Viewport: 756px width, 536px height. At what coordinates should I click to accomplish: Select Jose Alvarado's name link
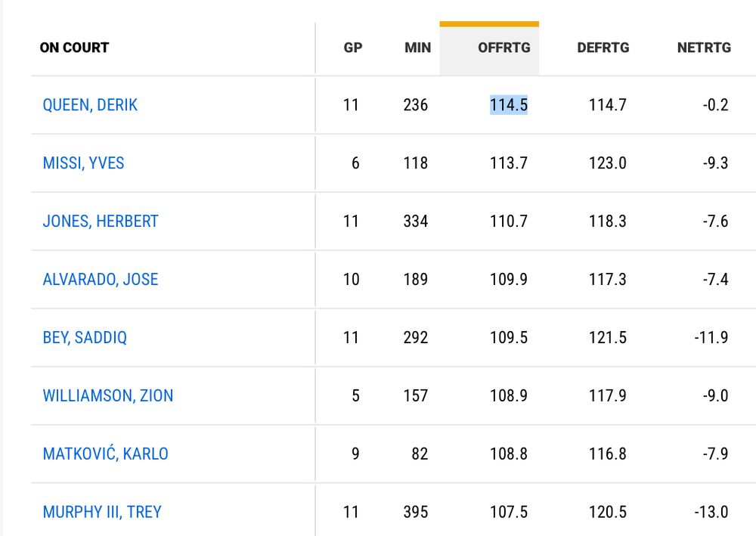pos(101,280)
